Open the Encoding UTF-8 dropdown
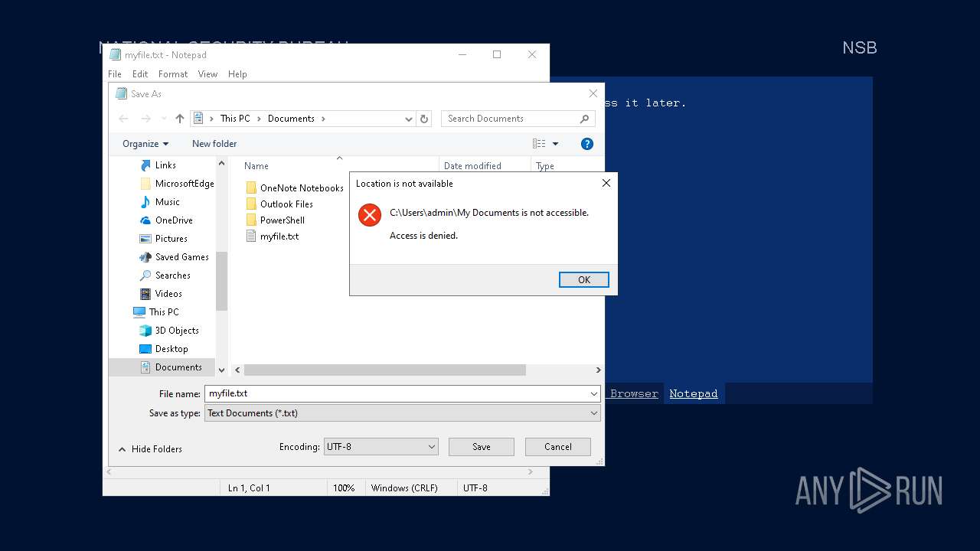The image size is (980, 551). pos(381,447)
